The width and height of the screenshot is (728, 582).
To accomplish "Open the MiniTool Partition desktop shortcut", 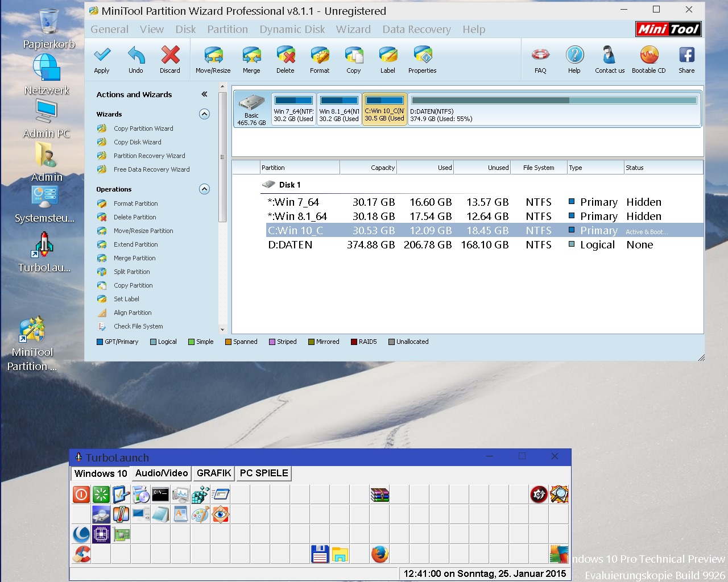I will pos(32,344).
